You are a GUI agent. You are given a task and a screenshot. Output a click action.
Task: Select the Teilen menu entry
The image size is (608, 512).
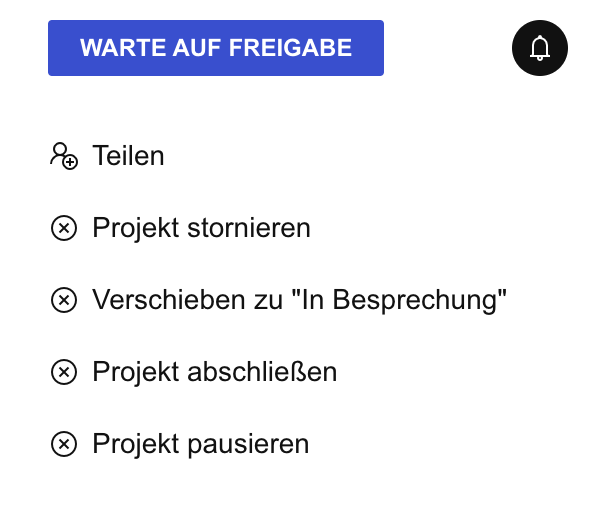click(107, 156)
